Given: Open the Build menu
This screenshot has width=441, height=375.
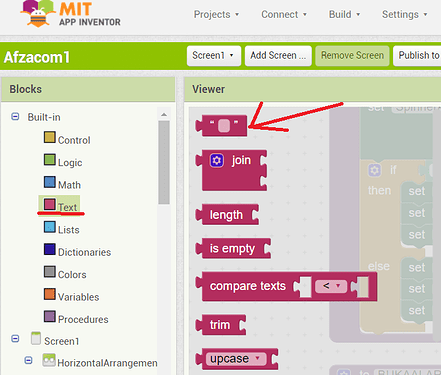Looking at the screenshot, I should (344, 15).
